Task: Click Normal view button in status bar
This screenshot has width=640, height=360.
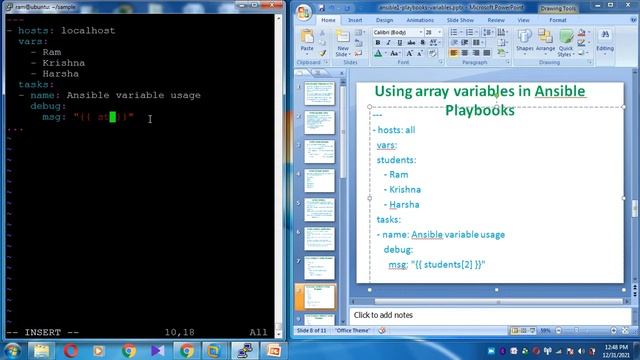Action: [x=515, y=331]
